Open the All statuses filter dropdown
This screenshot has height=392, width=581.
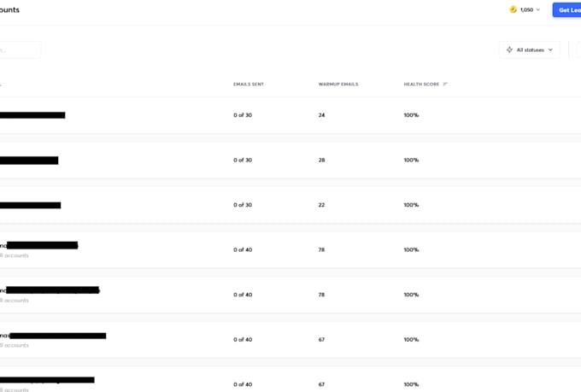(530, 50)
